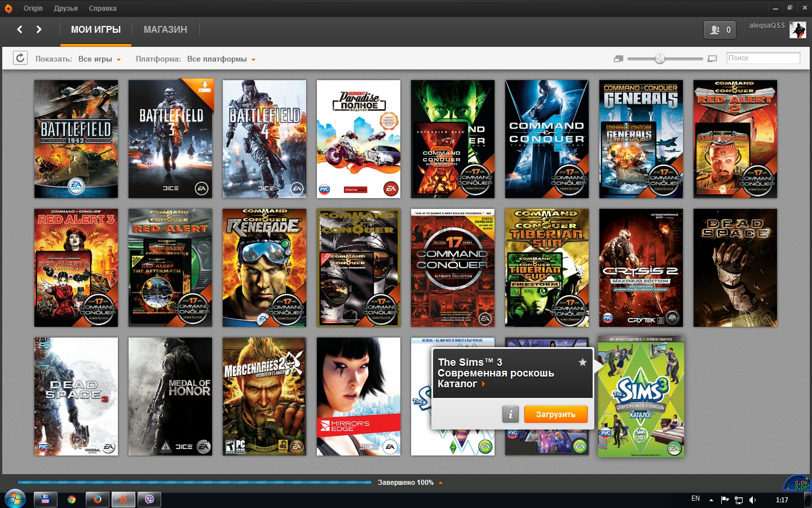Open the Origin menu

33,8
